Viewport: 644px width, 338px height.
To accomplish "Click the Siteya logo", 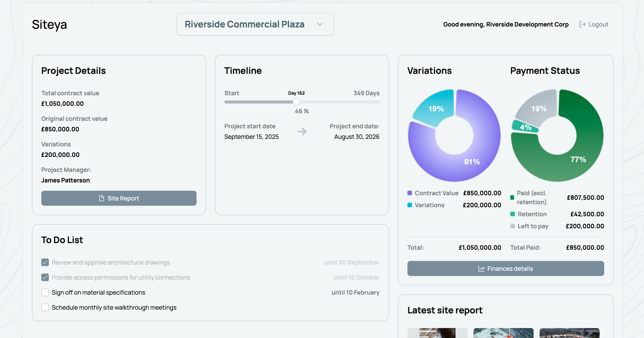I will (x=49, y=24).
